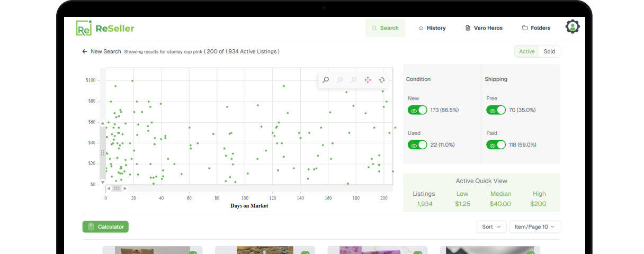644x254 pixels.
Task: Open the Calculator button
Action: [105, 226]
